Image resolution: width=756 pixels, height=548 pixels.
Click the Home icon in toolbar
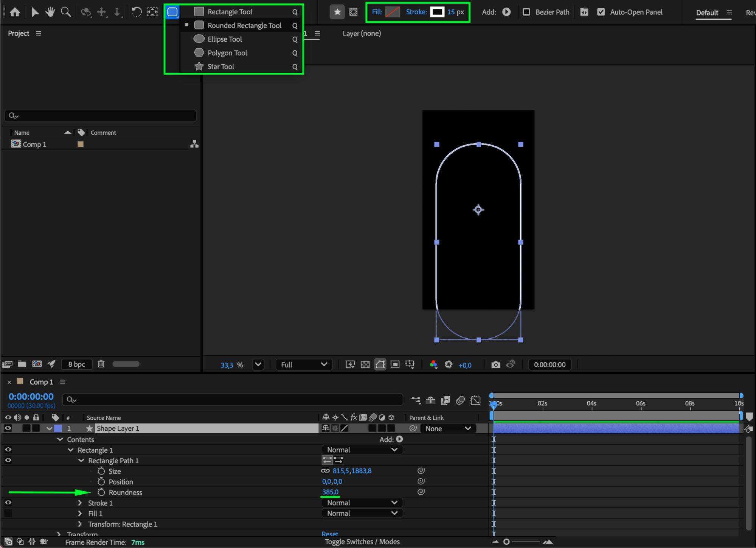pyautogui.click(x=15, y=12)
